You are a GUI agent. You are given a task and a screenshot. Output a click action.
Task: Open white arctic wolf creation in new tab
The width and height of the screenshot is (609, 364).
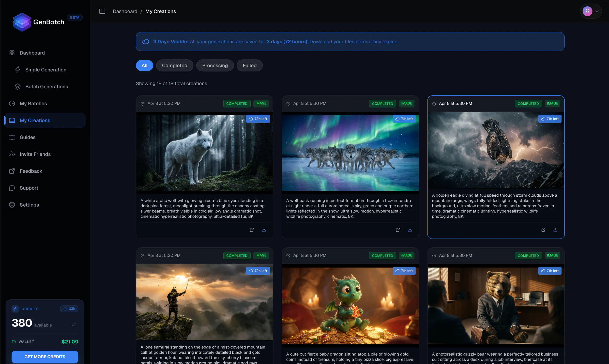[252, 230]
